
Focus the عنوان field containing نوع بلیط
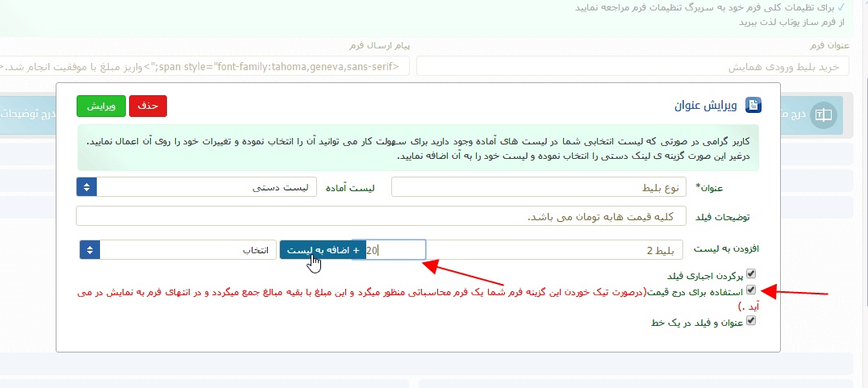537,187
